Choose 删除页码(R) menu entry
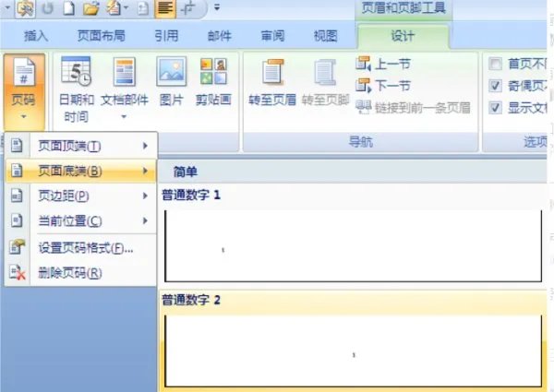Viewport: 554px width, 392px height. pos(81,273)
